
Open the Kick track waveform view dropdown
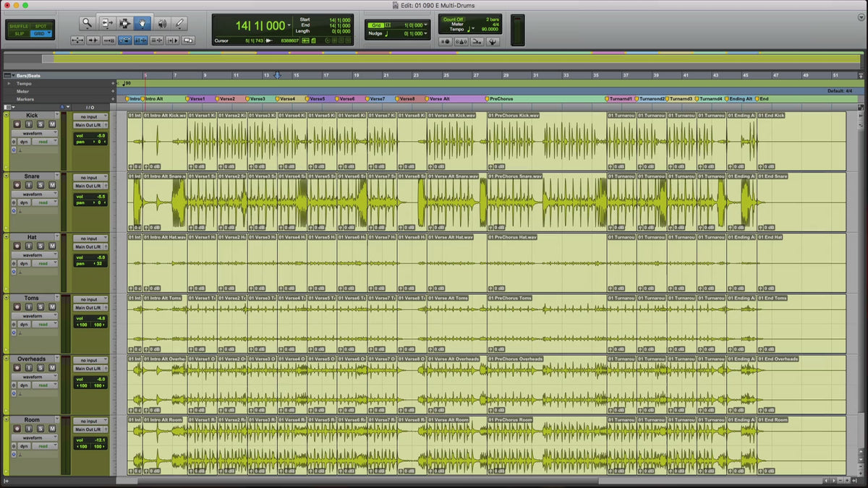tap(34, 133)
